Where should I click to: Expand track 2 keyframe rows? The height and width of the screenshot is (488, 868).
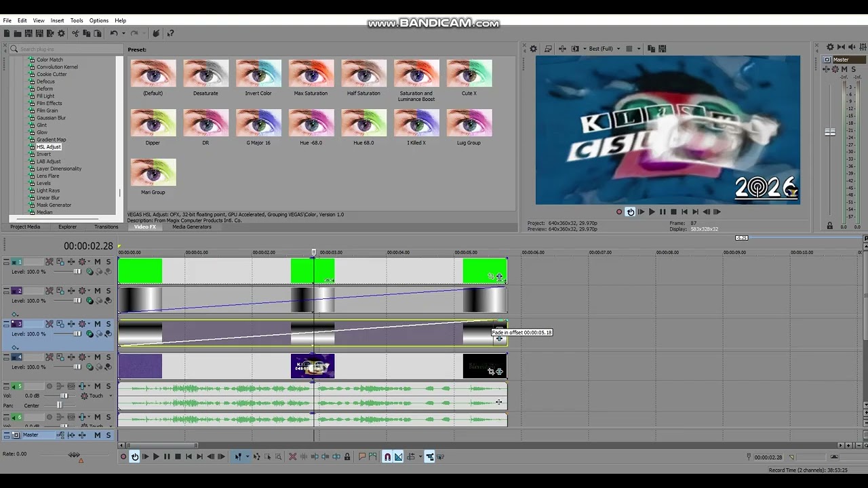point(15,315)
